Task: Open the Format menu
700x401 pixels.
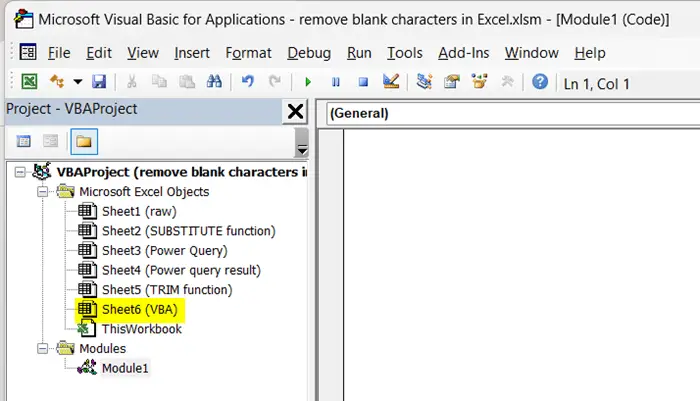Action: [248, 53]
